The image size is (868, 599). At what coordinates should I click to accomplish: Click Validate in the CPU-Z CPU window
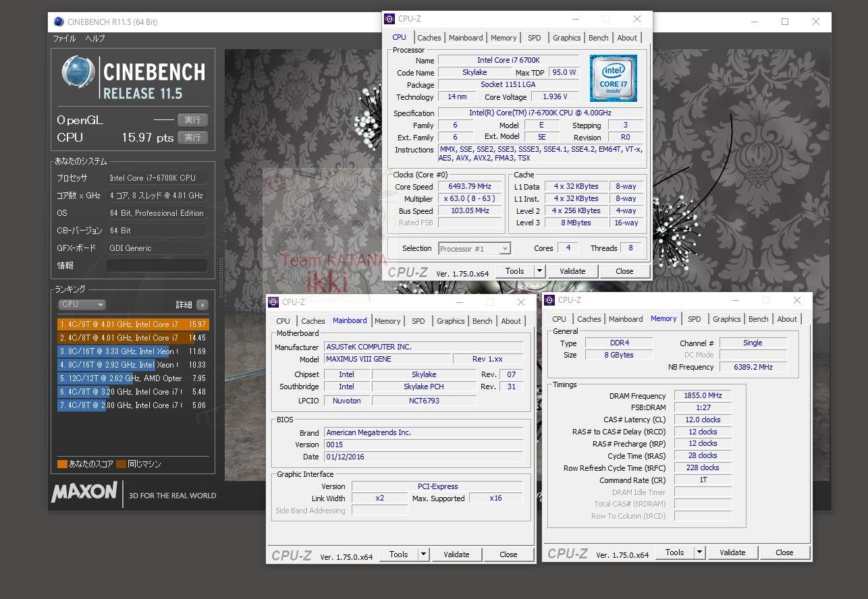click(x=572, y=271)
